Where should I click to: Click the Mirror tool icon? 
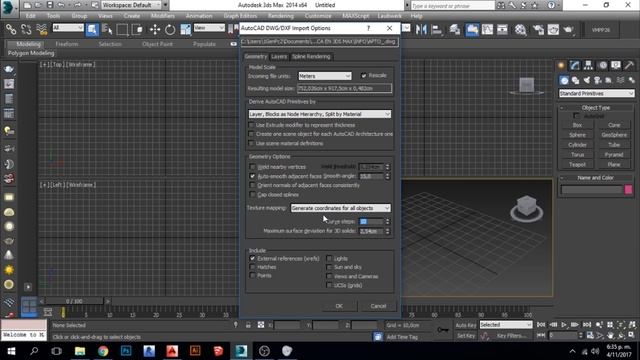pos(421,29)
